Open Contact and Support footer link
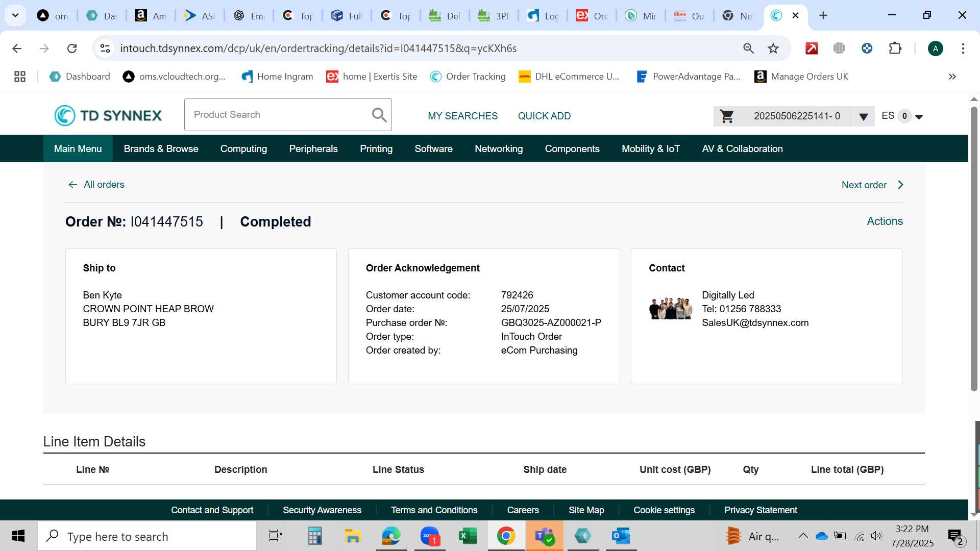 point(212,510)
